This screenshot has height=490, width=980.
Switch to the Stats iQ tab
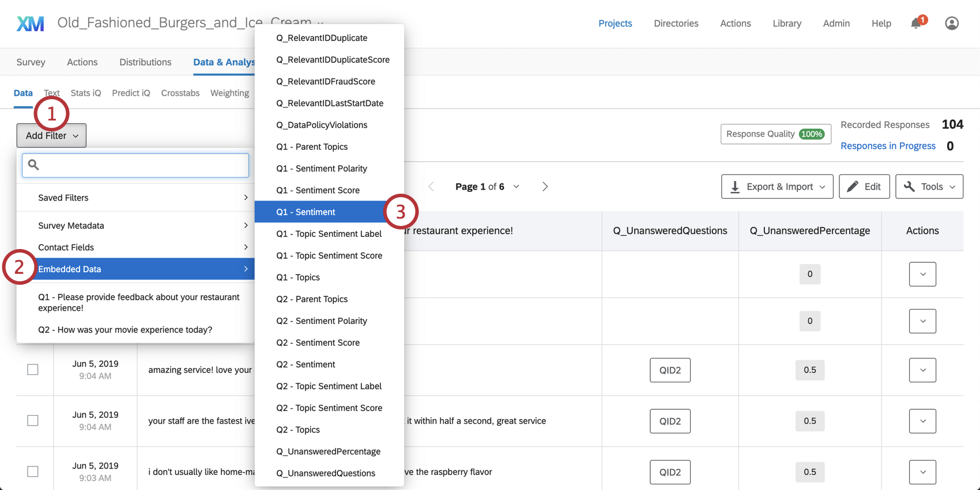tap(85, 93)
